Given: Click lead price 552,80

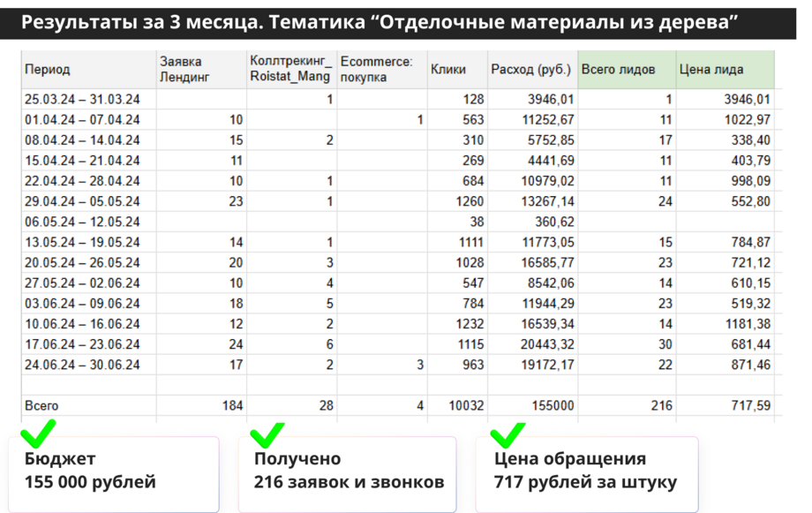Looking at the screenshot, I should coord(751,201).
